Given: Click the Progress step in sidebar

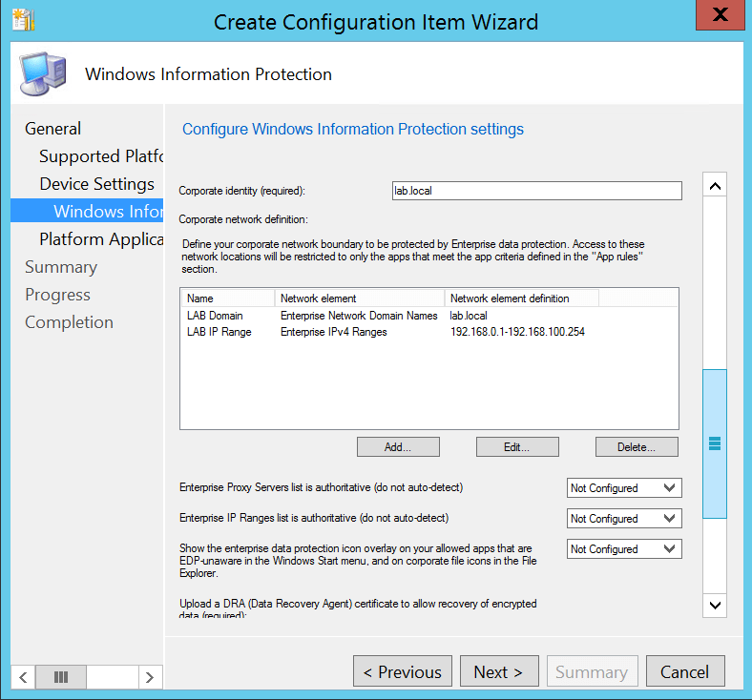Looking at the screenshot, I should (x=57, y=295).
